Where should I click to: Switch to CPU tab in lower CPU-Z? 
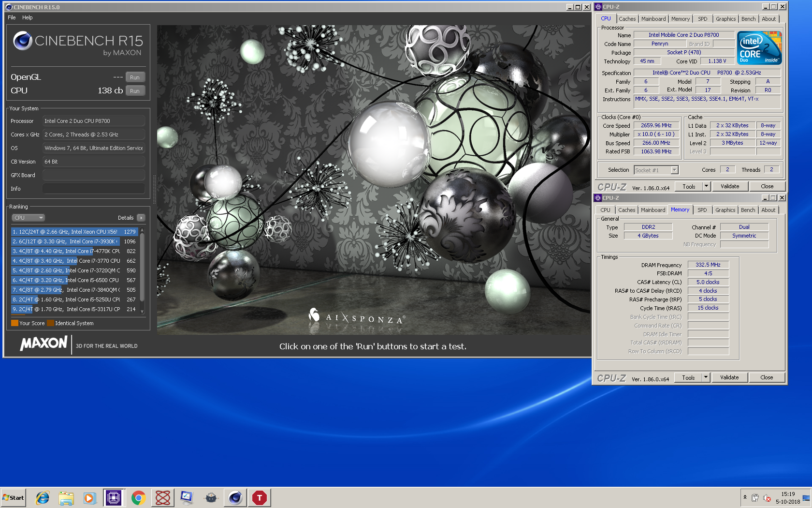606,210
